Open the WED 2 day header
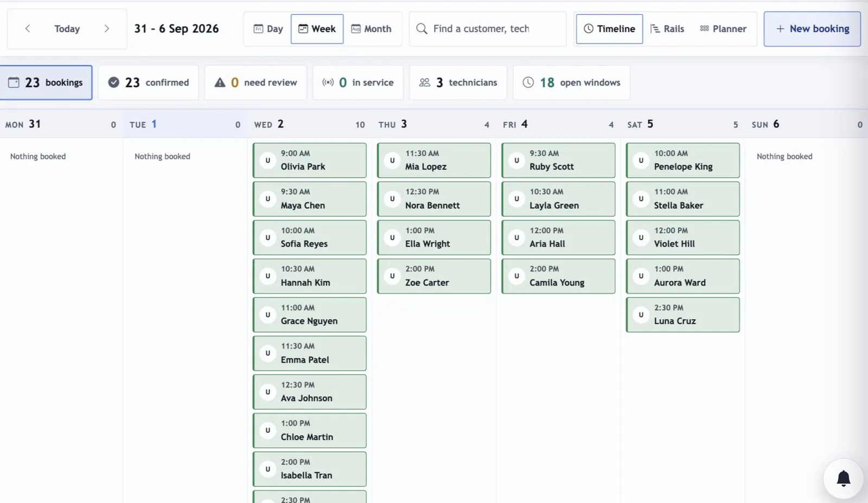The height and width of the screenshot is (503, 868). point(309,124)
